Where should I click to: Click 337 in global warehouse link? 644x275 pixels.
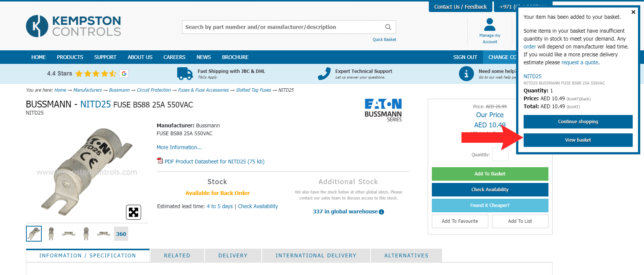[x=345, y=212]
